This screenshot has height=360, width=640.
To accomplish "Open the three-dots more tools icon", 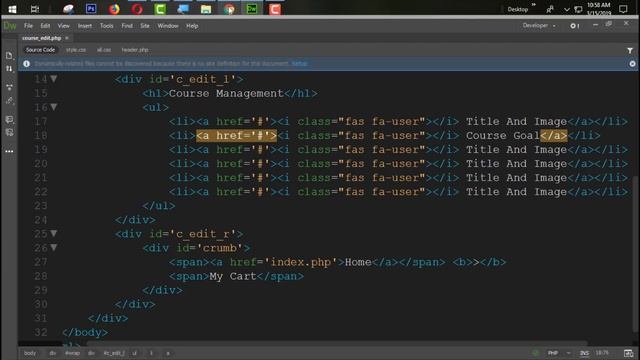I will coord(9,151).
